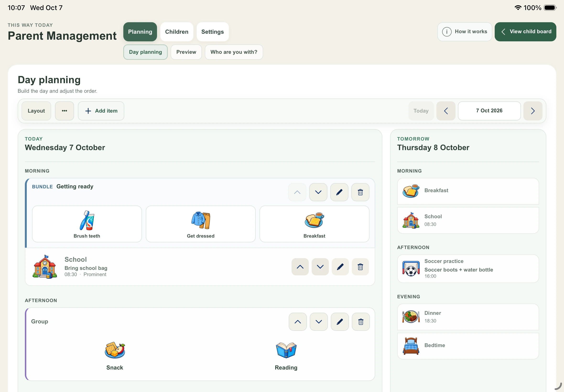Move the School item up
The width and height of the screenshot is (564, 392).
tap(300, 267)
